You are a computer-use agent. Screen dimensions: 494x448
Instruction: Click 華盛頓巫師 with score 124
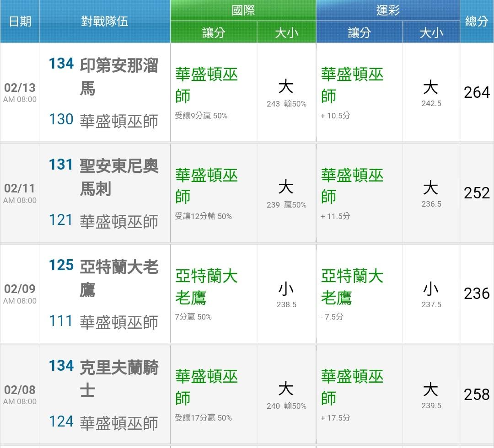[119, 423]
